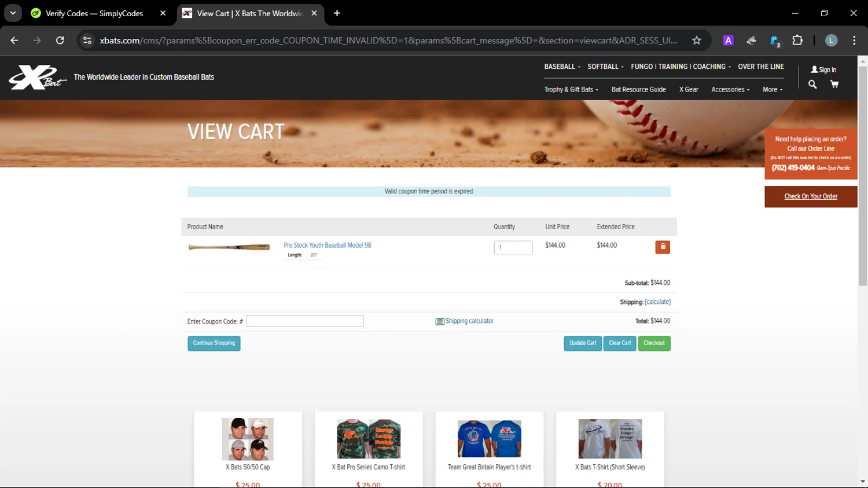
Task: Open the site search magnifier icon
Action: pos(812,85)
